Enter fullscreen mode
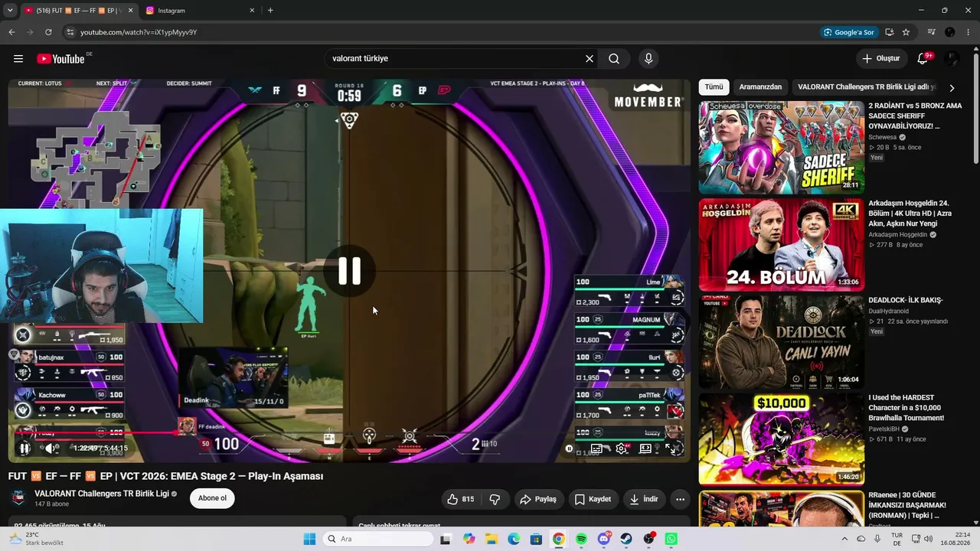980x551 pixels. pos(671,449)
